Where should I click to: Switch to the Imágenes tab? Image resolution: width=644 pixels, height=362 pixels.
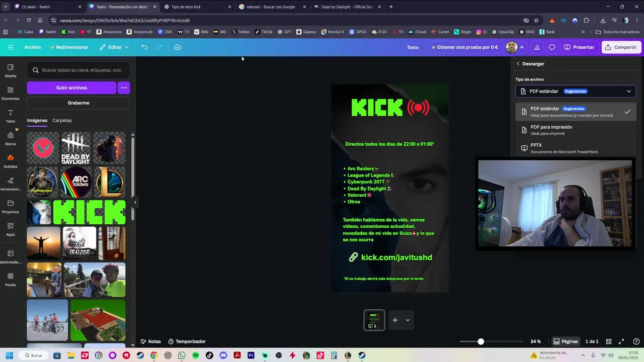point(37,121)
